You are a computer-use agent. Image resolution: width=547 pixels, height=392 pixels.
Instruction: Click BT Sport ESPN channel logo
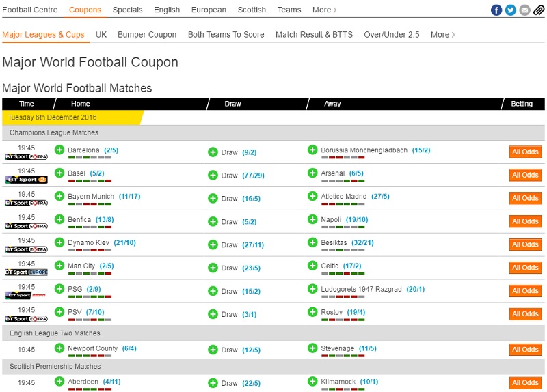[25, 295]
